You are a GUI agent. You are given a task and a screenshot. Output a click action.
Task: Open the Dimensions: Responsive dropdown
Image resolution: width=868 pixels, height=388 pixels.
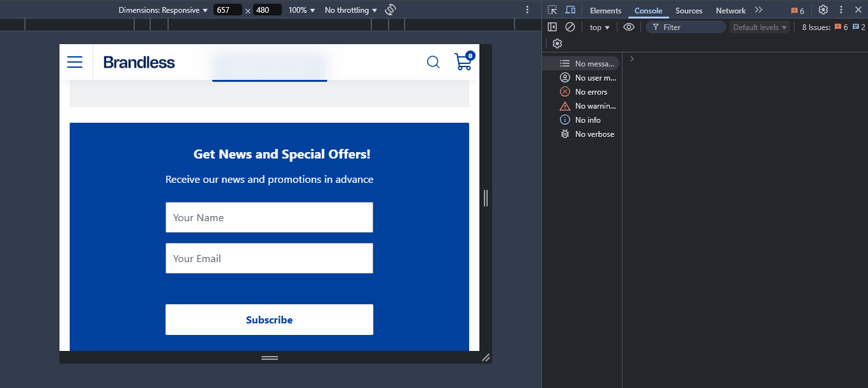coord(163,10)
